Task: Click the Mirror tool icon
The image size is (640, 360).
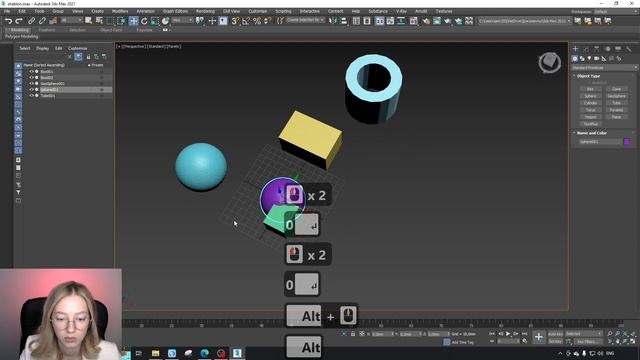Action: 333,21
